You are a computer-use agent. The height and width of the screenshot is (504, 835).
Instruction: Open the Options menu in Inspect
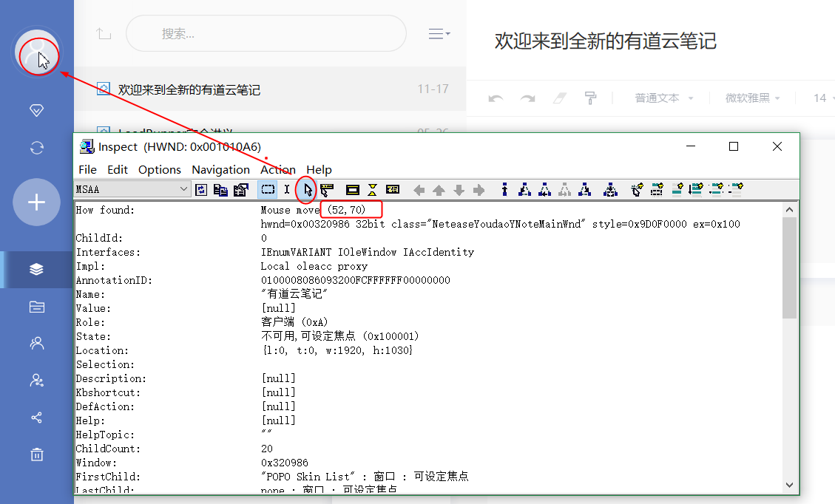[x=159, y=169]
